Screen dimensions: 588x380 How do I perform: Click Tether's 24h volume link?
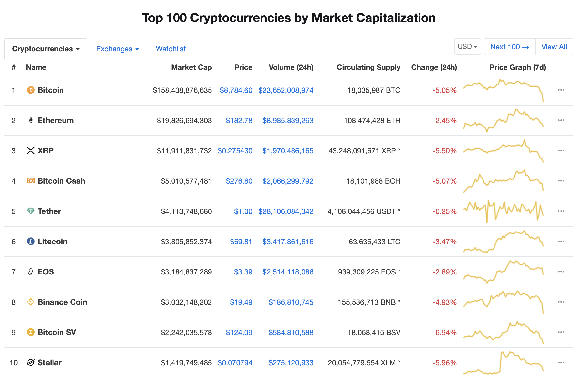[286, 211]
